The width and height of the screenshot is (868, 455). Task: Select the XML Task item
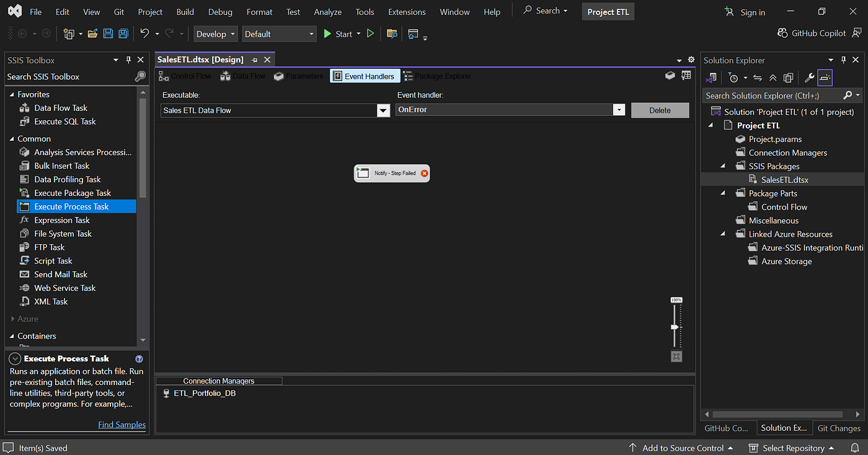click(51, 302)
